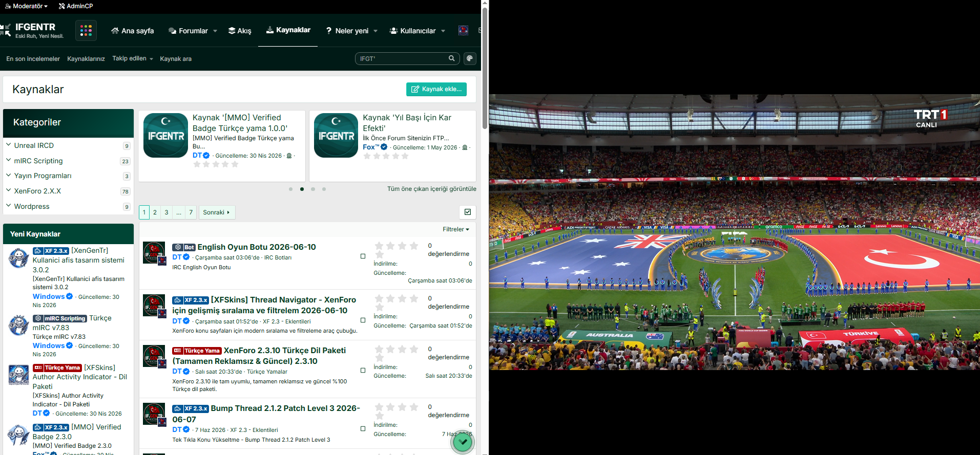980x455 pixels.
Task: Expand the Forumlar dropdown arrow
Action: [215, 31]
